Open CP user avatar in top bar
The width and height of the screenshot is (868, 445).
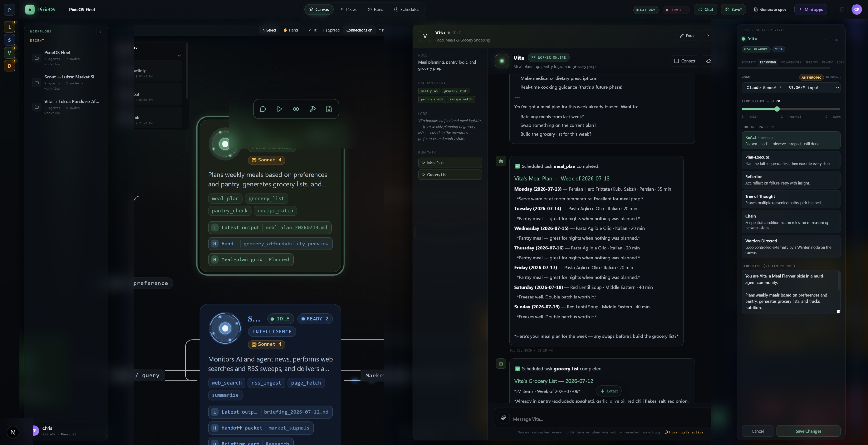[x=857, y=10]
